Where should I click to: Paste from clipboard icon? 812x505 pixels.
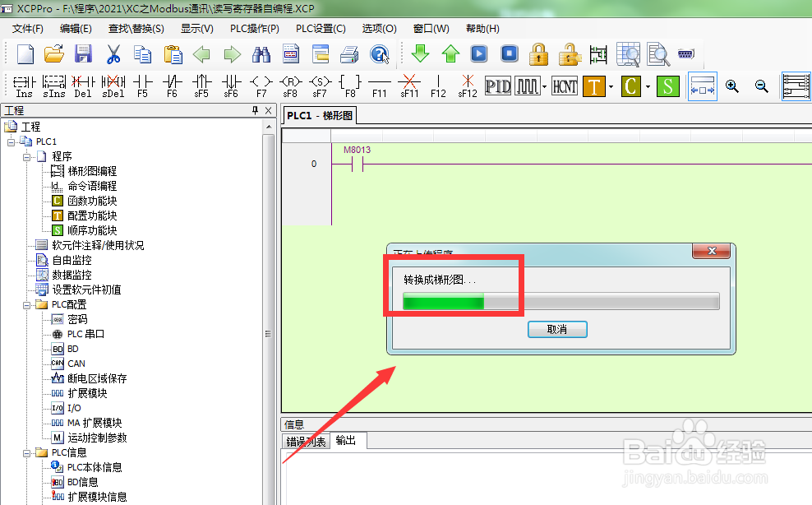click(x=173, y=54)
